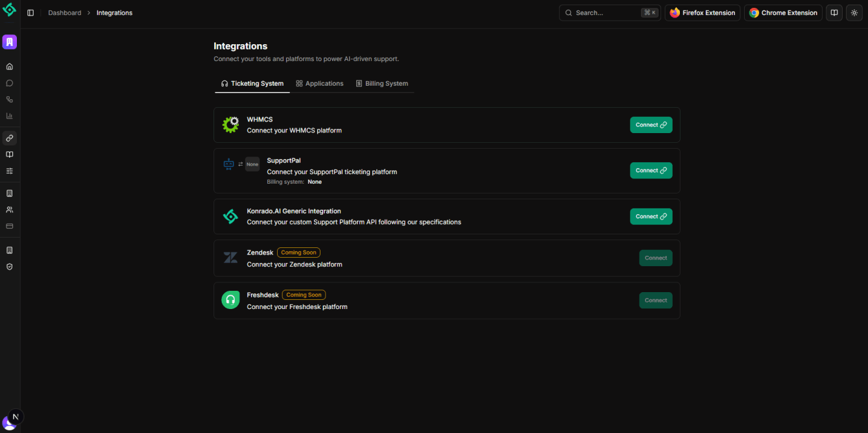This screenshot has height=433, width=868.
Task: Toggle the sidebar panel icon
Action: (30, 13)
